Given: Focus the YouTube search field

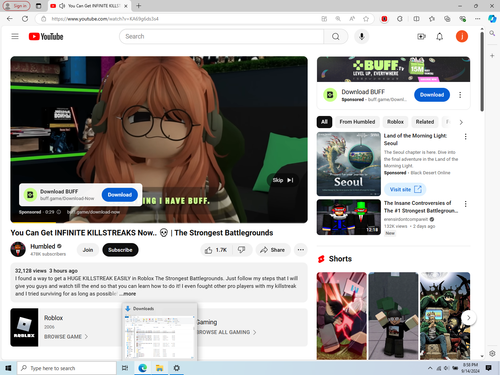Looking at the screenshot, I should pos(222,36).
